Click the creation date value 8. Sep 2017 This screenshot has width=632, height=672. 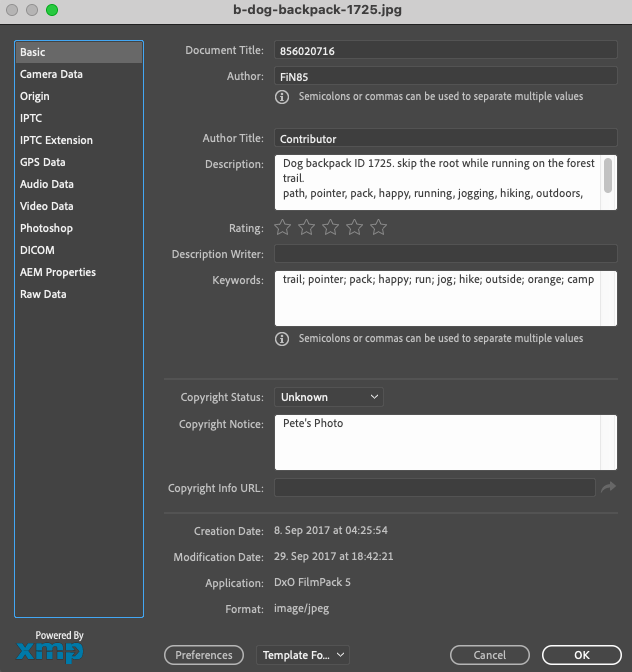point(331,530)
